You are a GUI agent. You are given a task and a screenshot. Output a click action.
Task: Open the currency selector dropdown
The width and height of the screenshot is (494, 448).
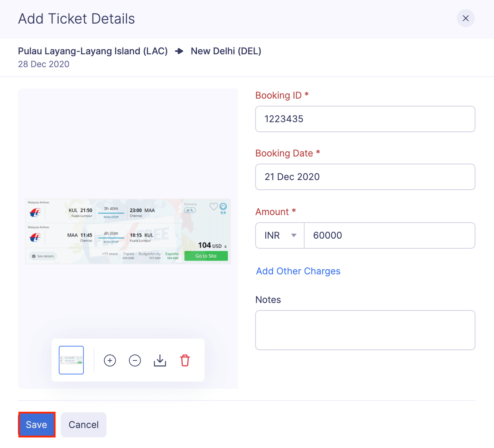(280, 235)
